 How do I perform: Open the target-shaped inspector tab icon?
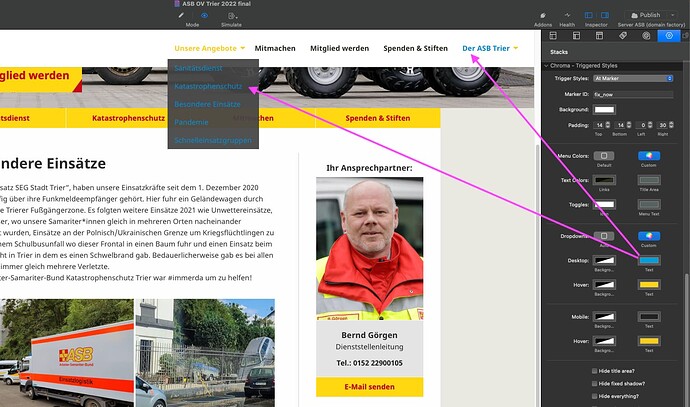click(646, 36)
